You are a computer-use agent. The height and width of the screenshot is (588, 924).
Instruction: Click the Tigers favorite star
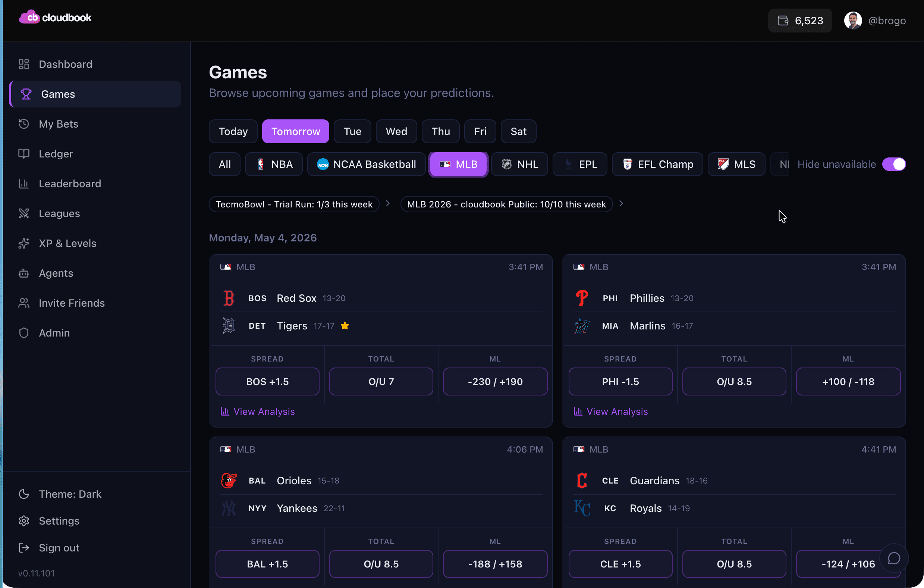(345, 326)
